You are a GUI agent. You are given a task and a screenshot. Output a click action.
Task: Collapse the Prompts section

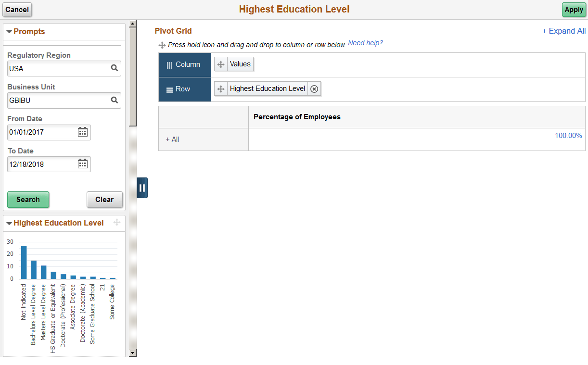(x=9, y=31)
